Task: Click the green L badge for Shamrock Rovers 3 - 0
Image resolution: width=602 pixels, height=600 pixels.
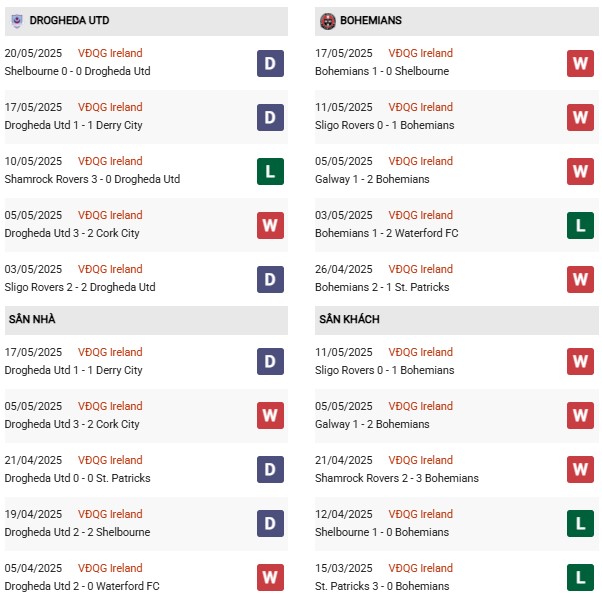Action: click(x=270, y=171)
